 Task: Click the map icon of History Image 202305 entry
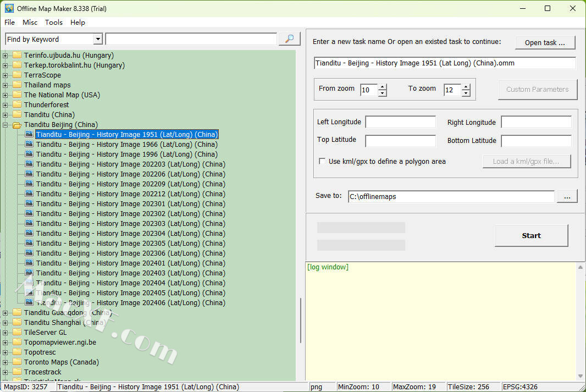coord(29,243)
